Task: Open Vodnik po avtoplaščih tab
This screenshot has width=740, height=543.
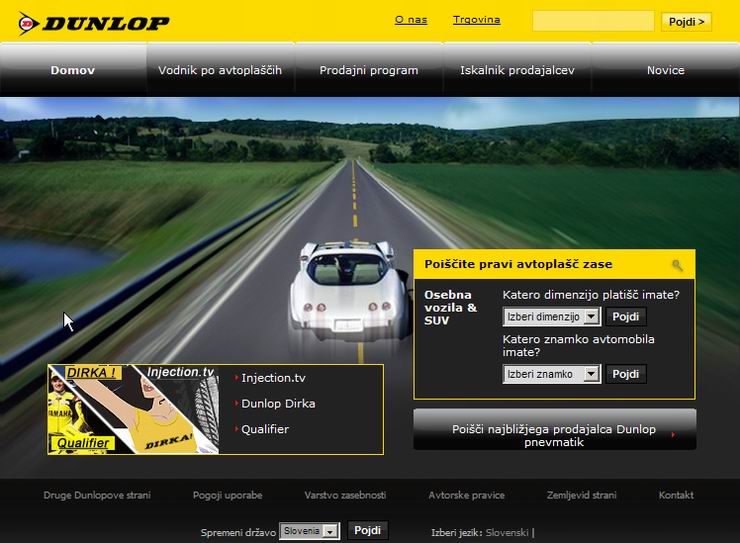Action: click(x=220, y=70)
